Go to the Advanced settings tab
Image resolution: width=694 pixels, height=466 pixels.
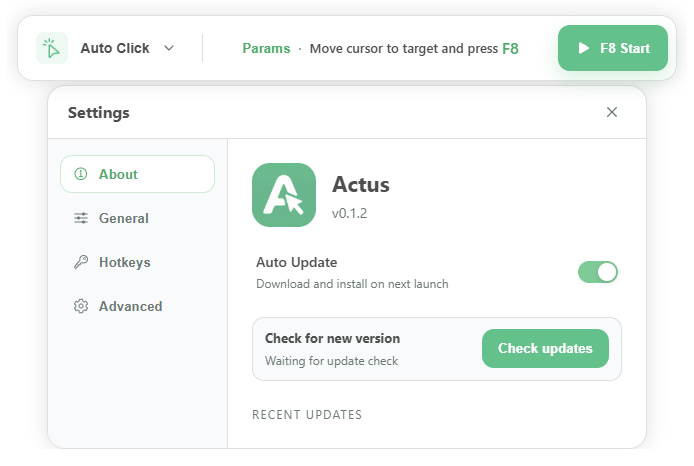[137, 306]
